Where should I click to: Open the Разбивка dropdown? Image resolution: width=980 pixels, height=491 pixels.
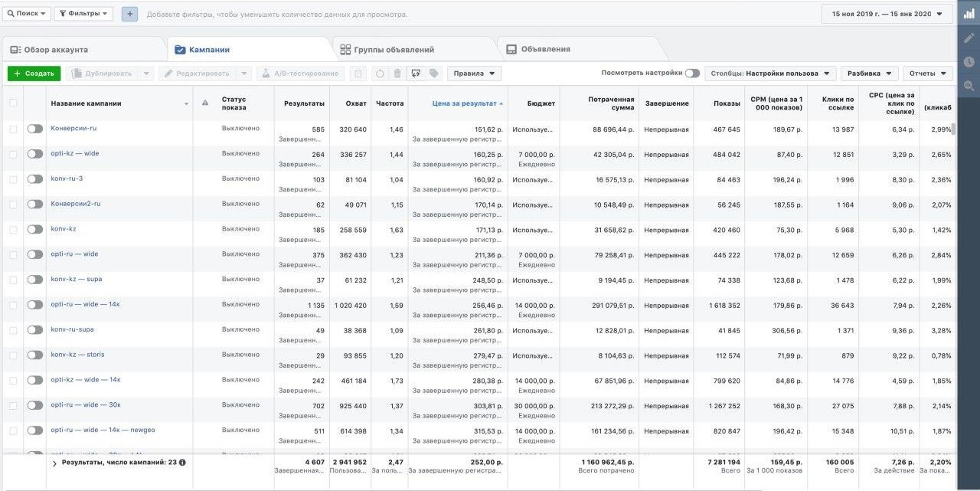coord(869,74)
